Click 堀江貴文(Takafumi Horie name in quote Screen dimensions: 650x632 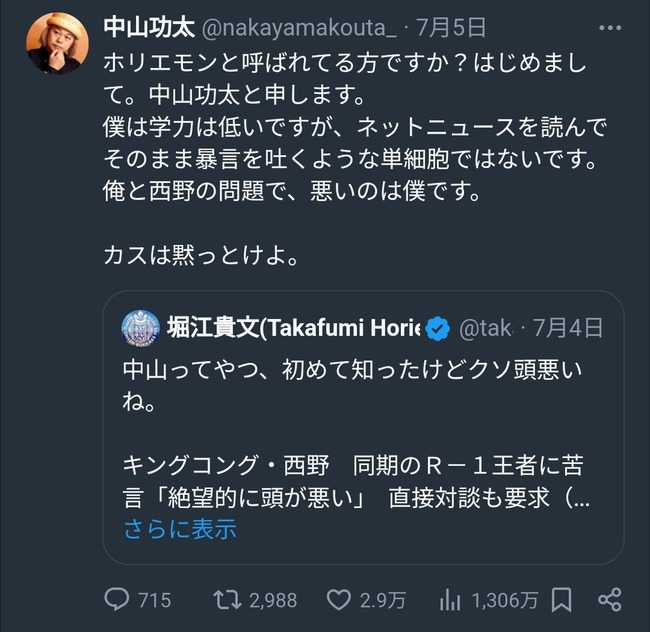[x=293, y=328]
